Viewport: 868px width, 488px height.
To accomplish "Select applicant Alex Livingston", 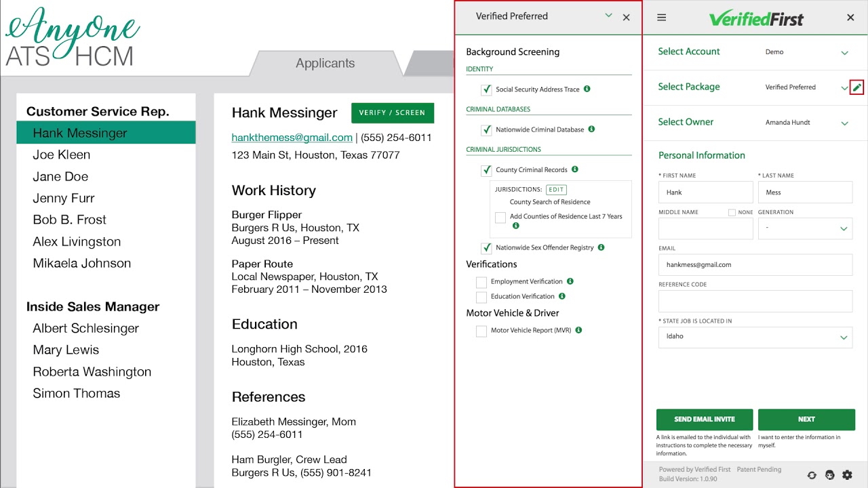I will click(x=77, y=241).
